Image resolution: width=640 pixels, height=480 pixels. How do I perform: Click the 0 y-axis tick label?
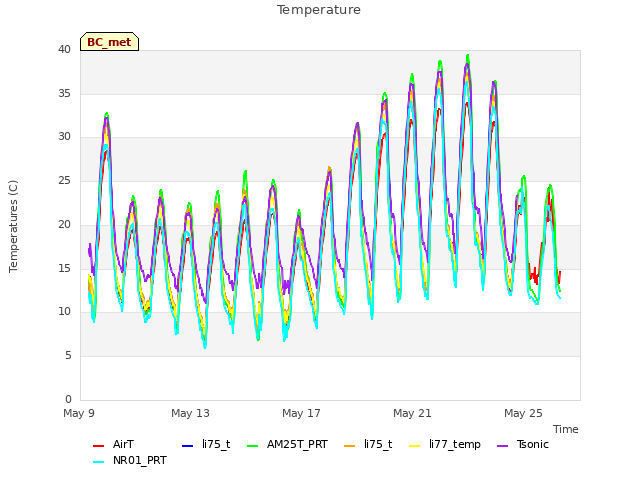click(x=68, y=400)
